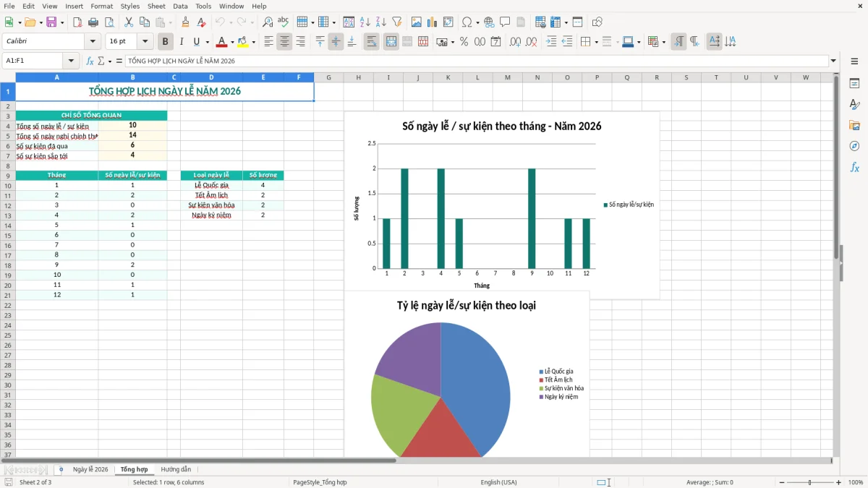Format cells as percent
Screen dimensions: 868x488
pyautogui.click(x=464, y=42)
